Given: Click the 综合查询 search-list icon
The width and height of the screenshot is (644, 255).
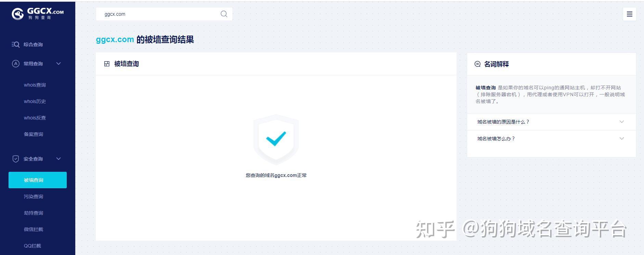Looking at the screenshot, I should pos(15,44).
